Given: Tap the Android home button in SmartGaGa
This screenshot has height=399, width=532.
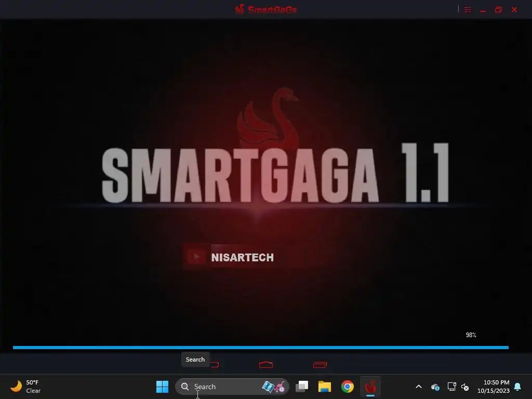Looking at the screenshot, I should [266, 365].
